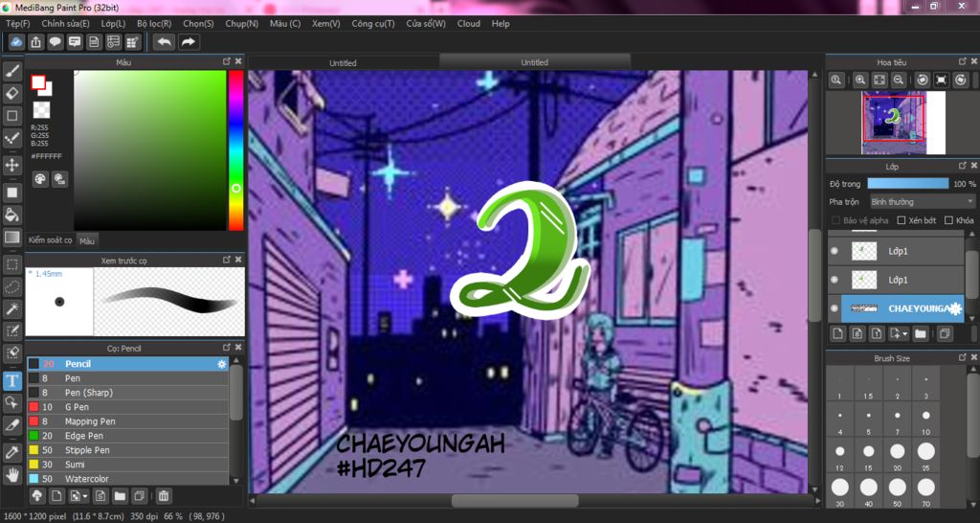The height and width of the screenshot is (523, 980).
Task: Undock the Hoa tiêu navigator panel
Action: 963,62
